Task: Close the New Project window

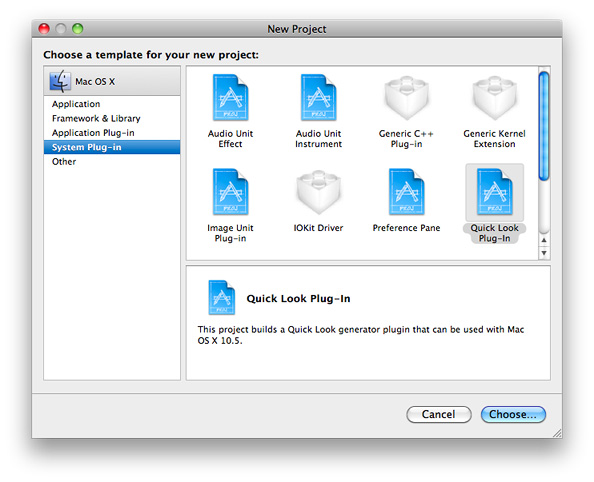Action: (x=44, y=29)
